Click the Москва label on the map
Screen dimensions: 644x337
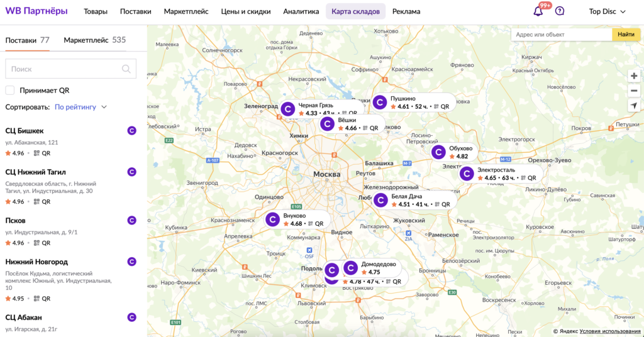coord(327,174)
